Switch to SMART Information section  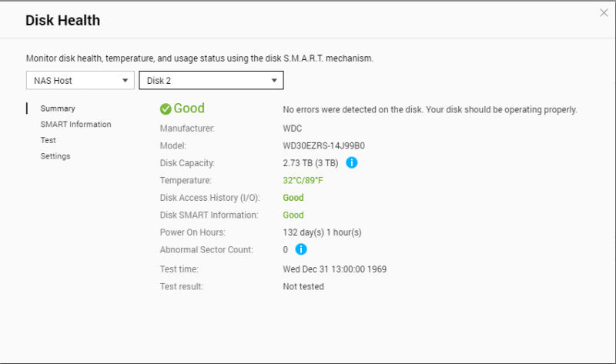coord(75,124)
